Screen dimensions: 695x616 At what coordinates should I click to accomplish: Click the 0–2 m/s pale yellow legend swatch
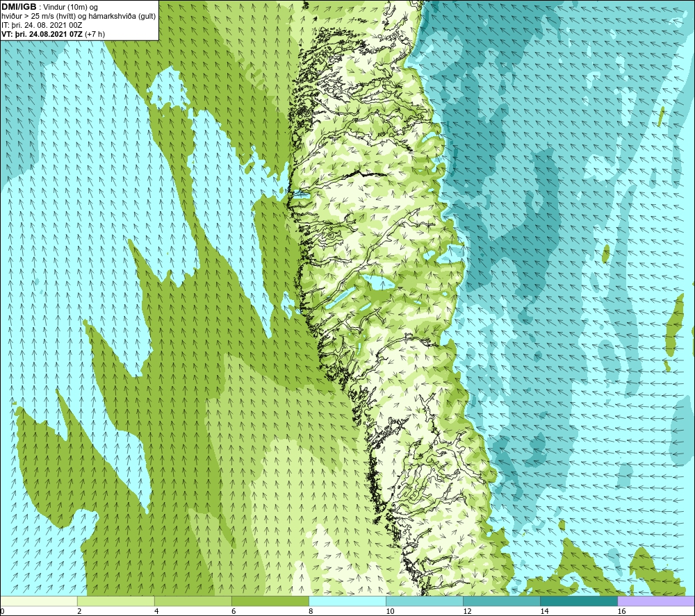point(38,601)
